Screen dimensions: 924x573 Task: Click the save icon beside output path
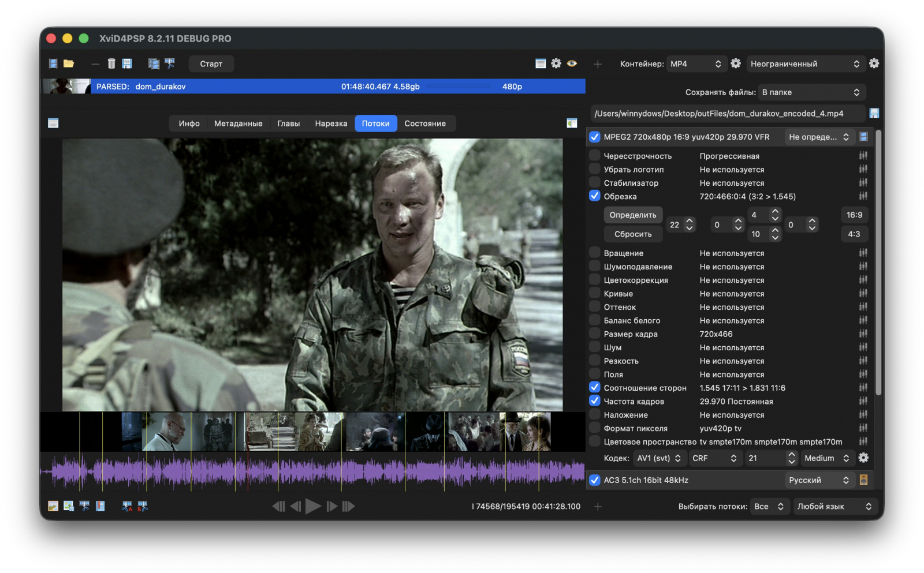[x=874, y=113]
